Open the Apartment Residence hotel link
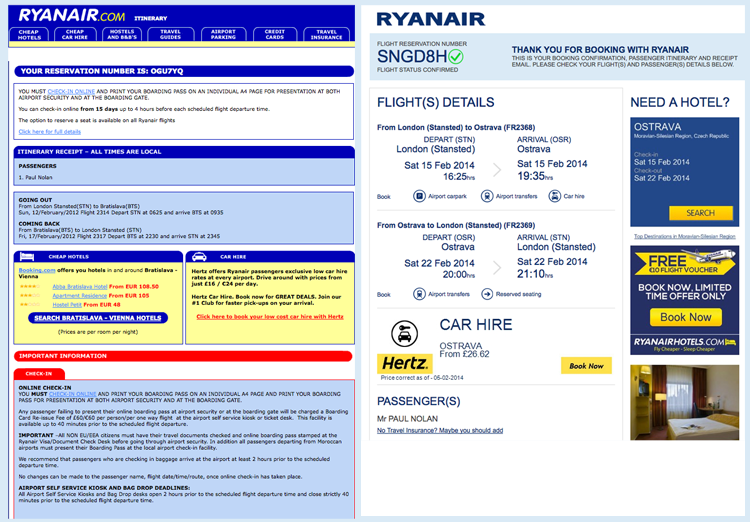 tap(79, 296)
